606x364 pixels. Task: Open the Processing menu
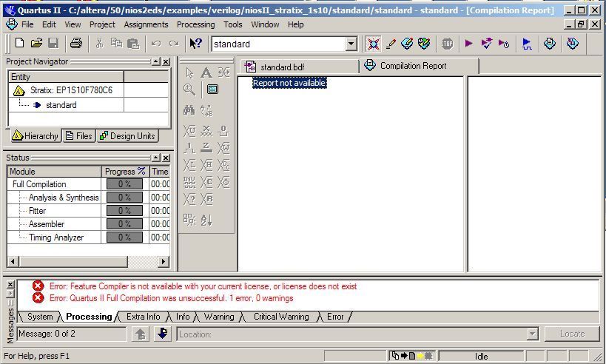[196, 24]
